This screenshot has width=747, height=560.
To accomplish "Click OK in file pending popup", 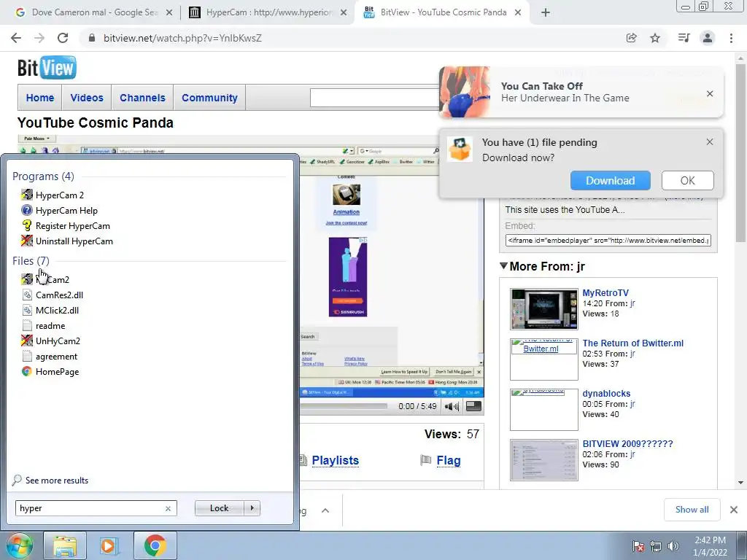I will coord(687,181).
